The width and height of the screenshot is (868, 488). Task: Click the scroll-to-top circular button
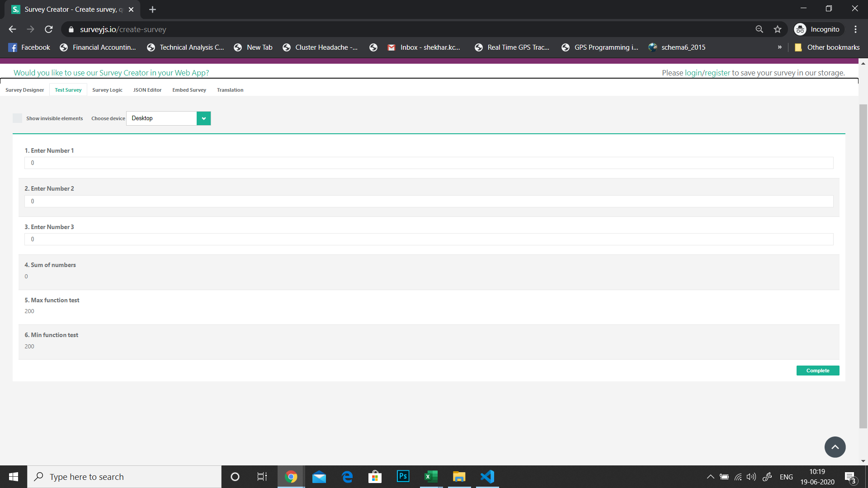click(x=835, y=447)
